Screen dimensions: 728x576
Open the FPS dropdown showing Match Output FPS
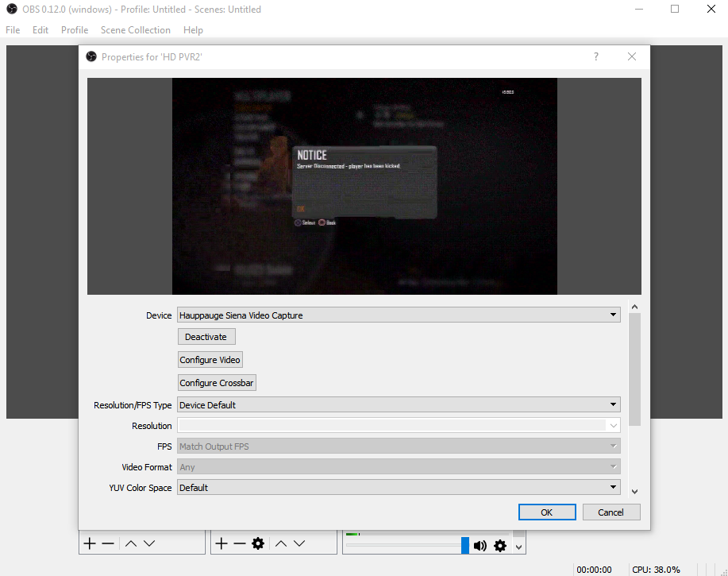click(x=399, y=446)
